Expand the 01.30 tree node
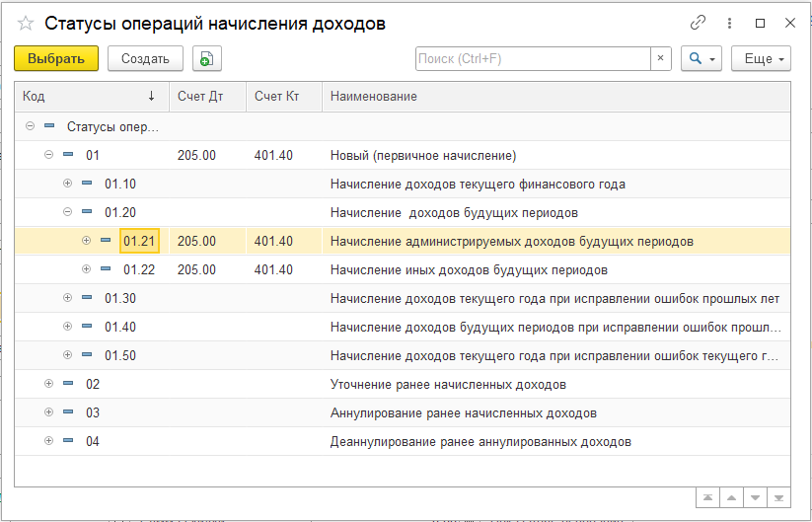The image size is (812, 522). point(67,297)
